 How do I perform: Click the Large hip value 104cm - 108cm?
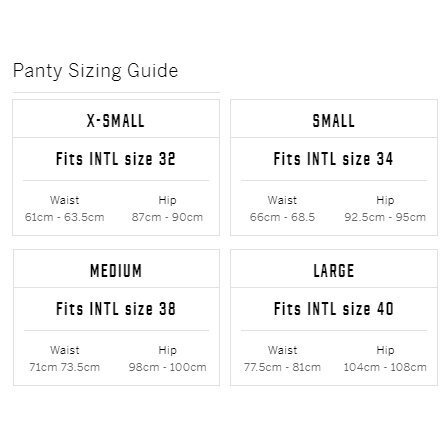pyautogui.click(x=385, y=367)
